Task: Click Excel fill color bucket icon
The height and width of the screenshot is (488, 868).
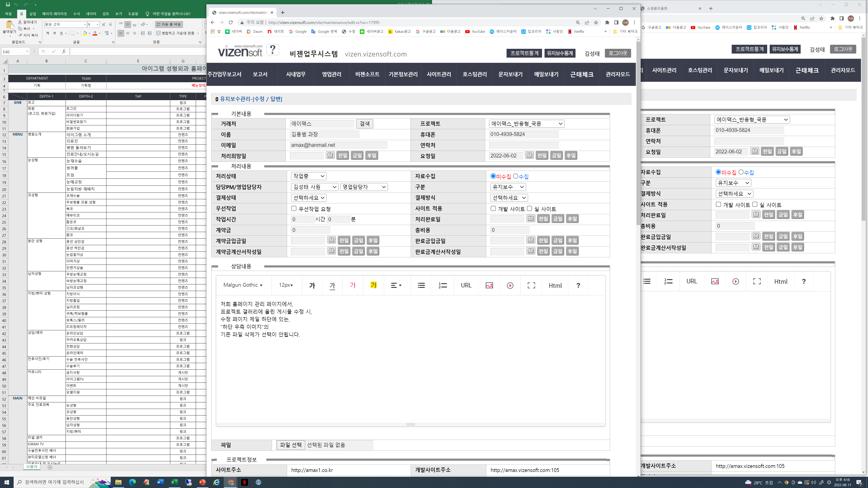Action: [x=85, y=33]
